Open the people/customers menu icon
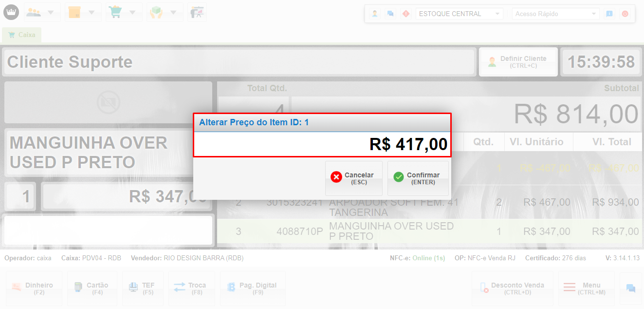644x309 pixels. point(34,12)
